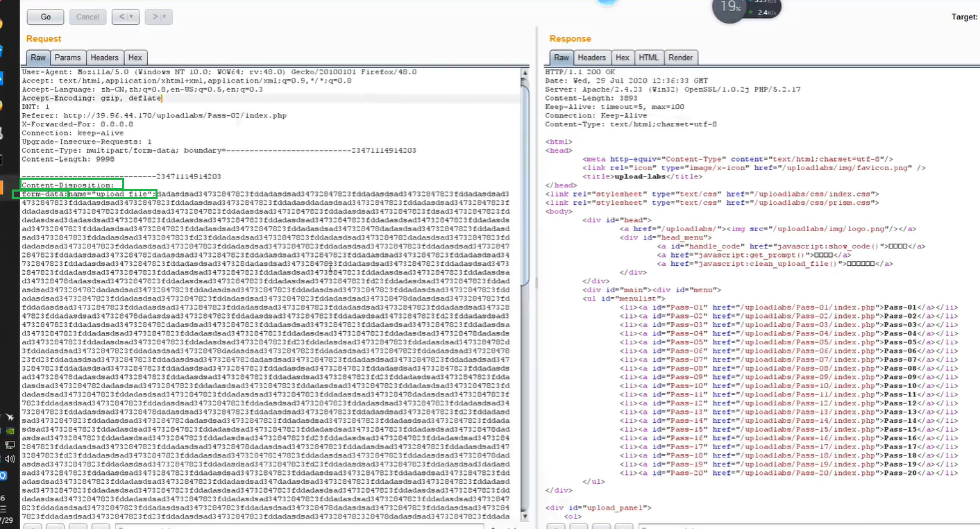
Task: Click the Pass-01 list item line
Action: click(x=788, y=308)
